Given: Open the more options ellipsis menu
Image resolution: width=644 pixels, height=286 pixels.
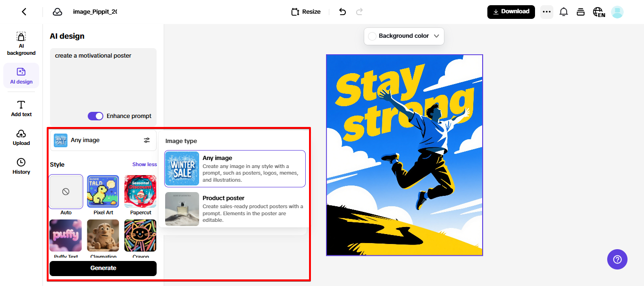Looking at the screenshot, I should tap(546, 12).
